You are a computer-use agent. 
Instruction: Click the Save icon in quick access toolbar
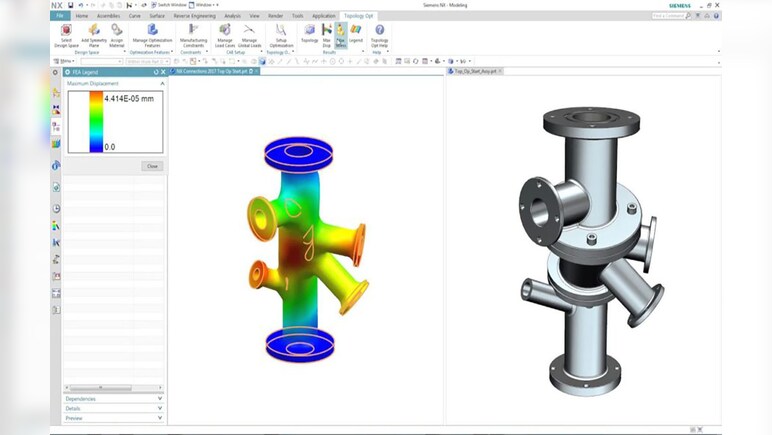[70, 5]
